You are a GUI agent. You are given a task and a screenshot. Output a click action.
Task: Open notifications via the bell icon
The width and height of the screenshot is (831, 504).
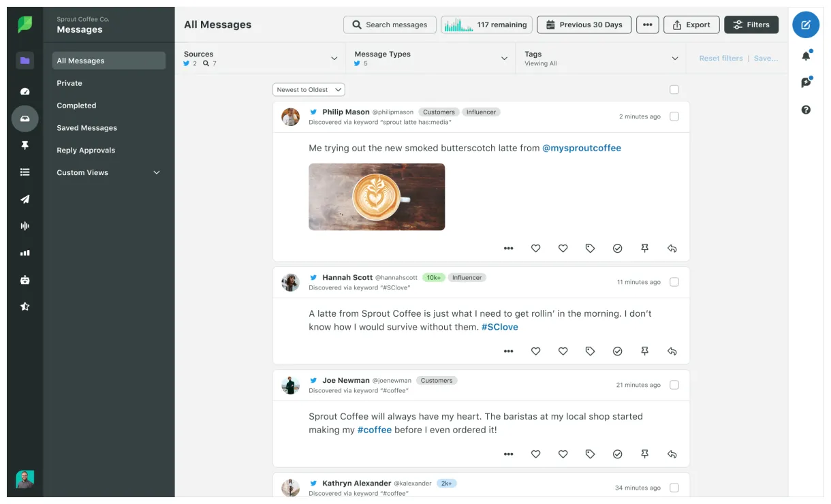pos(806,56)
